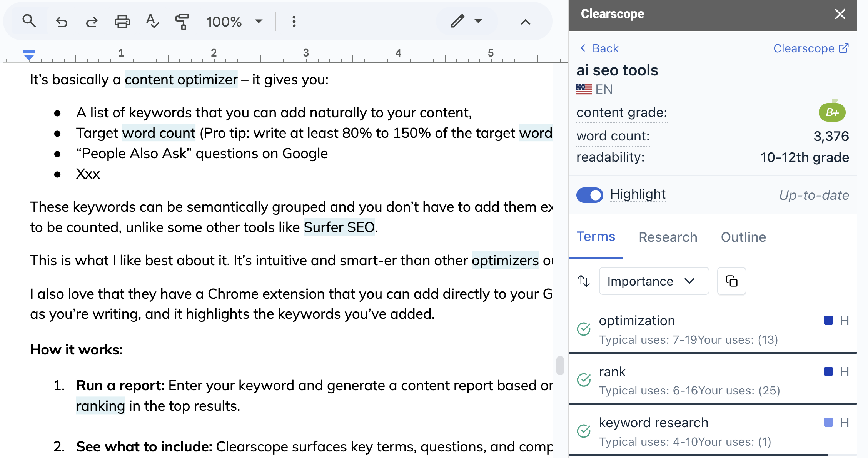The image size is (868, 458).
Task: Copy the Clearscope terms list
Action: [731, 281]
